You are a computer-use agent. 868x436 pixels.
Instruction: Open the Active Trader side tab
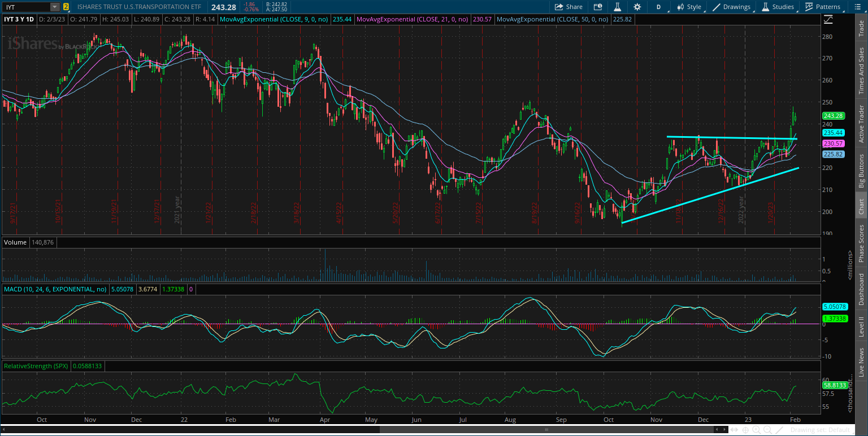point(861,124)
